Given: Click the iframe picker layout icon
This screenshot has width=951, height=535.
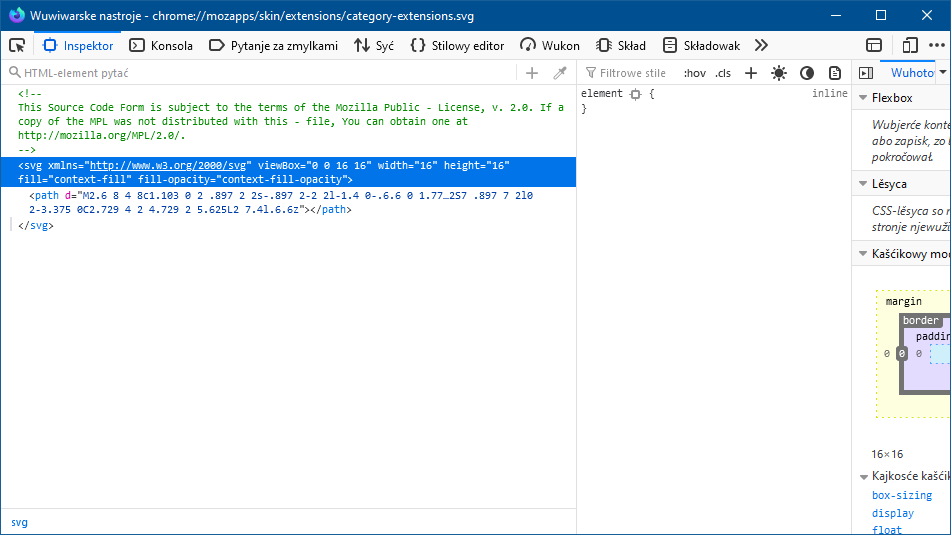Looking at the screenshot, I should coord(874,45).
